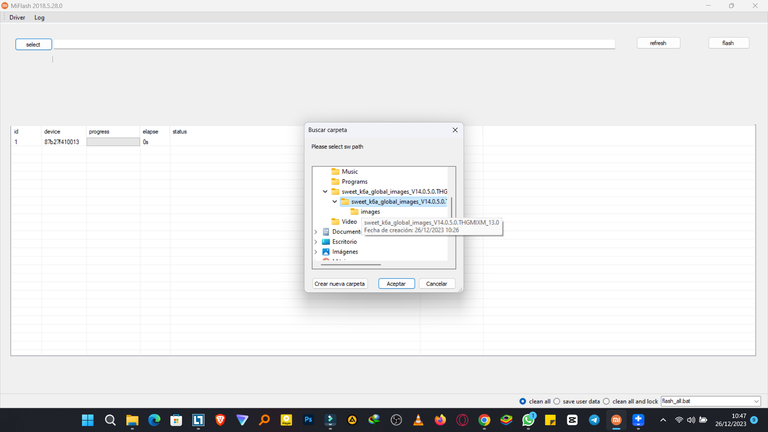This screenshot has width=768, height=432.
Task: Click the progress column header
Action: pyautogui.click(x=99, y=132)
